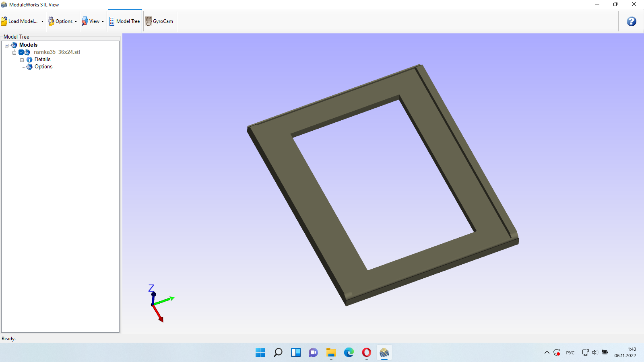Image resolution: width=644 pixels, height=362 pixels.
Task: Open the Options toolbar button
Action: 60,21
